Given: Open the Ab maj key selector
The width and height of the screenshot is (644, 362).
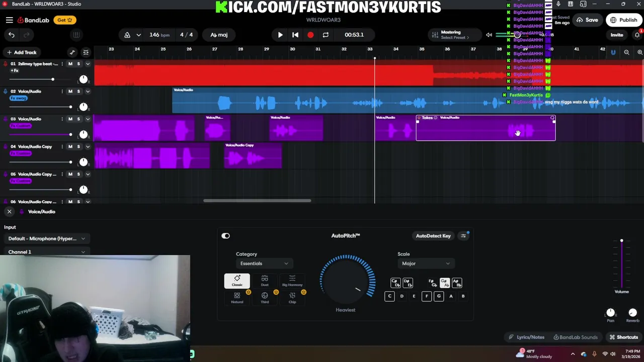Looking at the screenshot, I should (219, 35).
